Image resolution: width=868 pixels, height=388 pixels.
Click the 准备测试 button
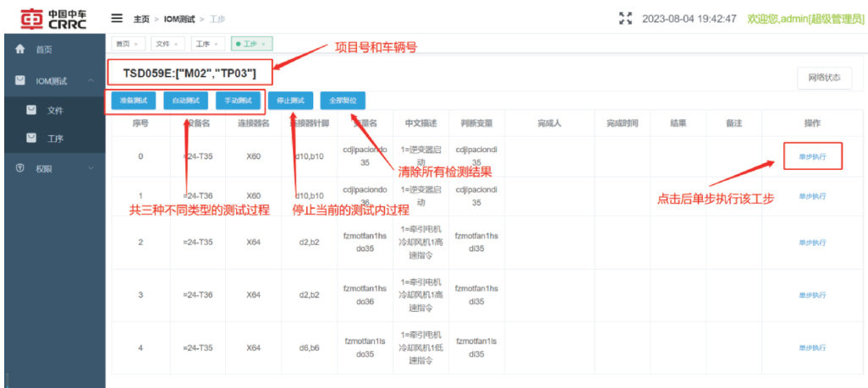coord(132,101)
